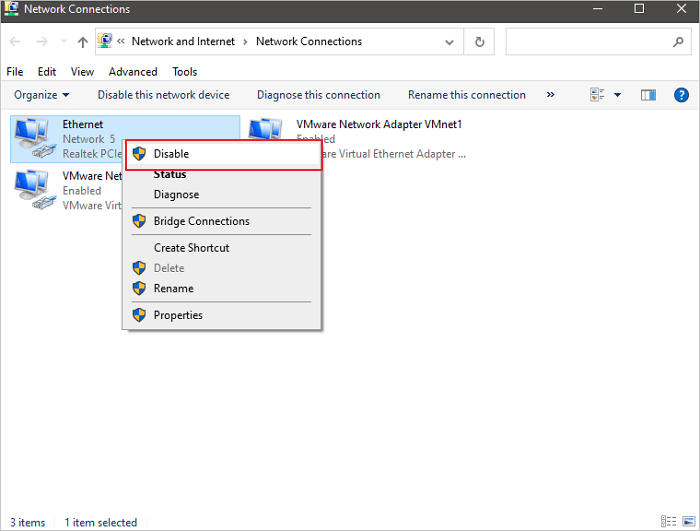Click Rename this connection button
The image size is (700, 531).
click(466, 95)
